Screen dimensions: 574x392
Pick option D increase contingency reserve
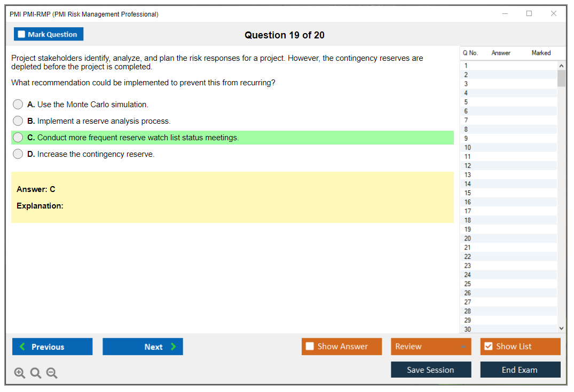[18, 154]
